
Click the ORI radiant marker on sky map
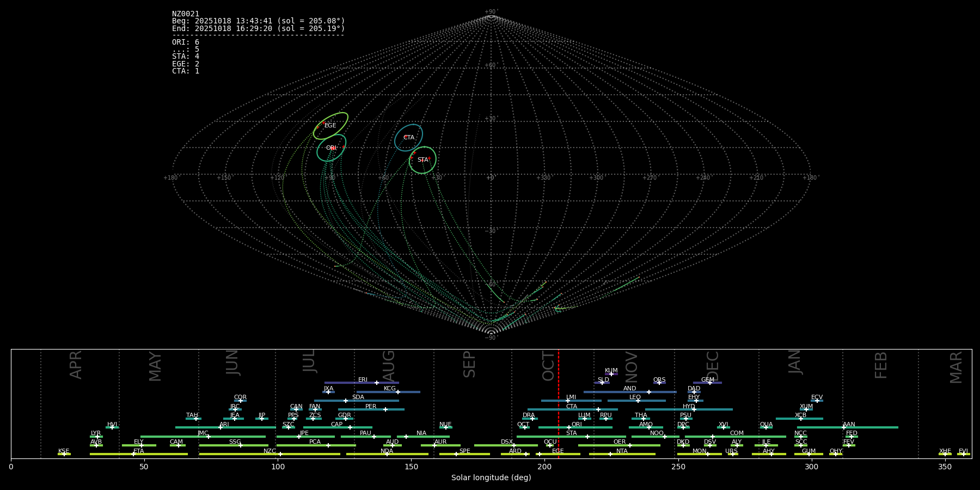[x=333, y=148]
